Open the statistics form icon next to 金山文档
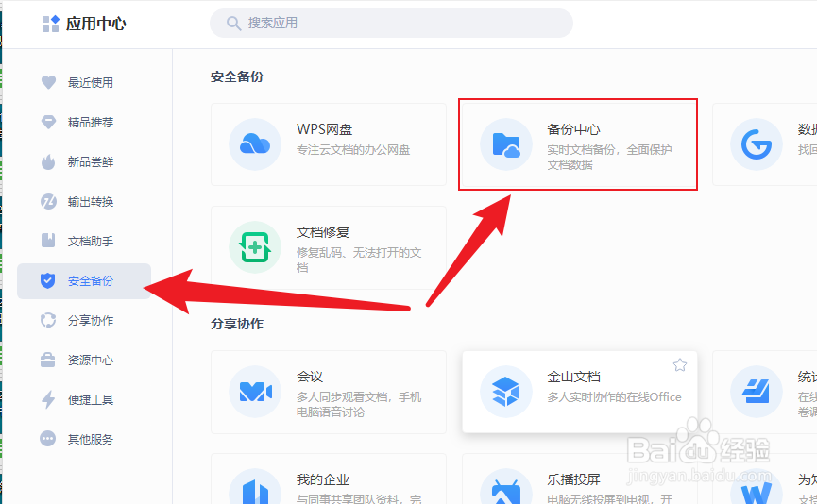817x504 pixels. pyautogui.click(x=756, y=392)
